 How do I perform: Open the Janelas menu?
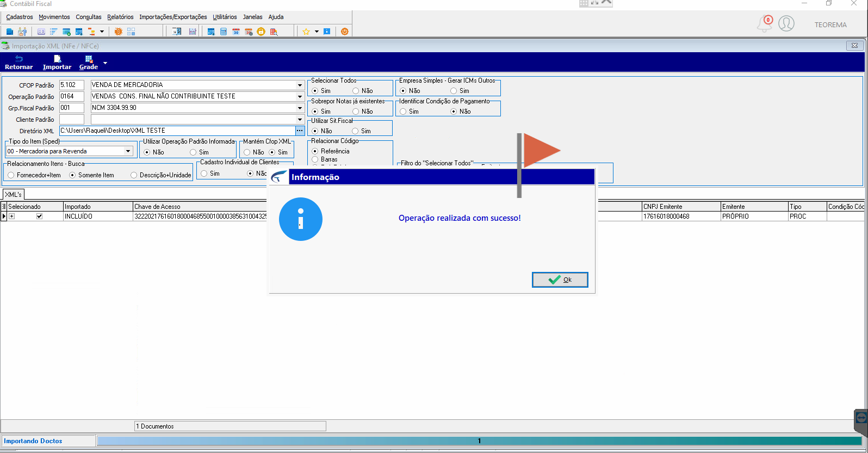(x=252, y=17)
